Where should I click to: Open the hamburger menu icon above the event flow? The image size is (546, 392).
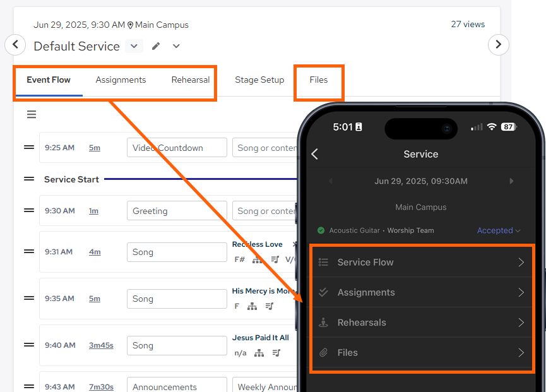(x=31, y=114)
